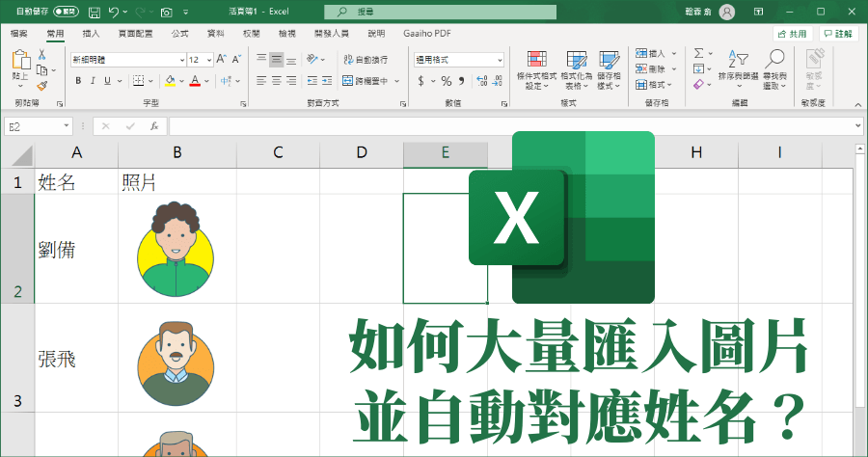The image size is (868, 457).
Task: Toggle Italic formatting
Action: coord(93,81)
